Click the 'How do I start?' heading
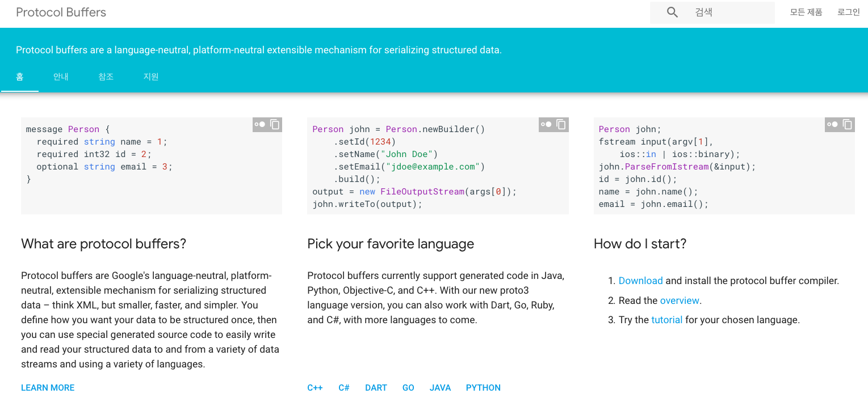The image size is (868, 402). click(x=640, y=244)
